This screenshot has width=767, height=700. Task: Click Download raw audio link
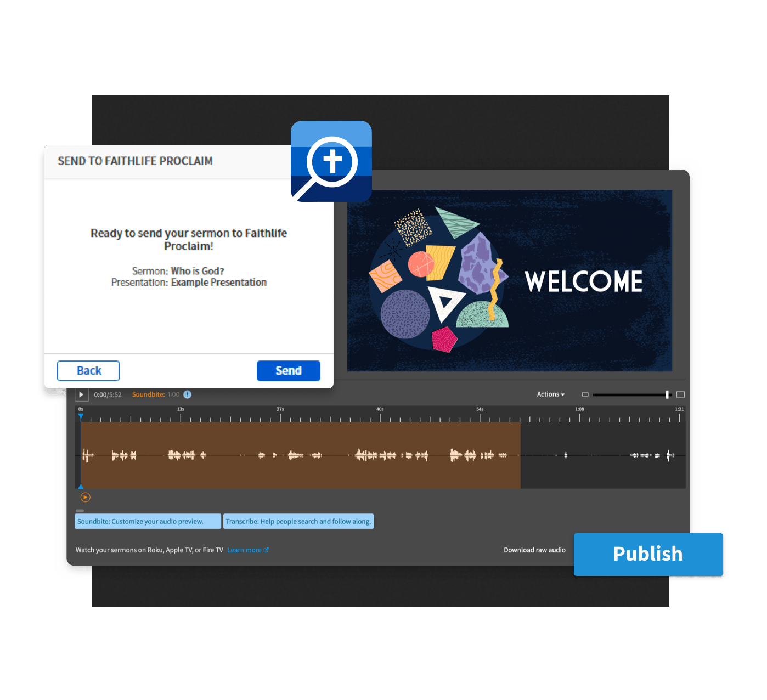(x=534, y=550)
